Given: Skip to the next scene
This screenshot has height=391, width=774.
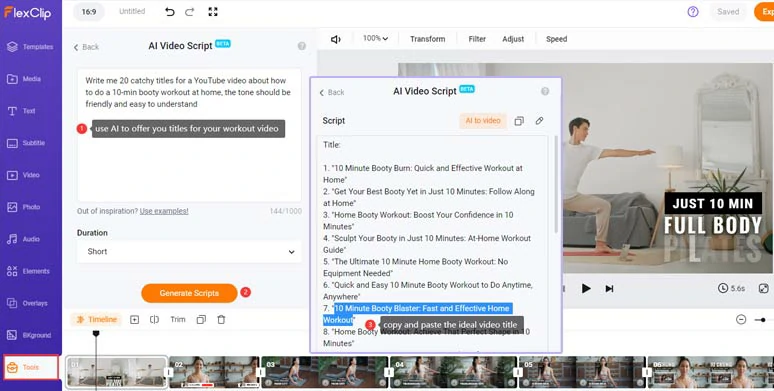Looking at the screenshot, I should coord(610,289).
